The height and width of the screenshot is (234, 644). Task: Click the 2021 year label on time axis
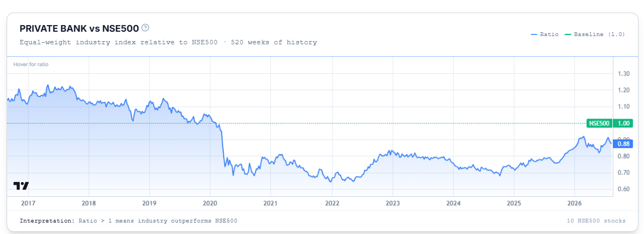pyautogui.click(x=271, y=203)
